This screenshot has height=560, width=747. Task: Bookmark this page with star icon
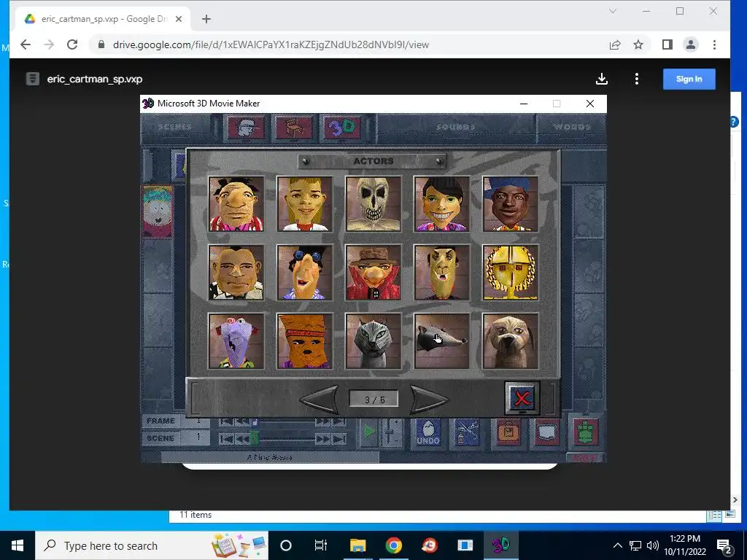pos(638,44)
